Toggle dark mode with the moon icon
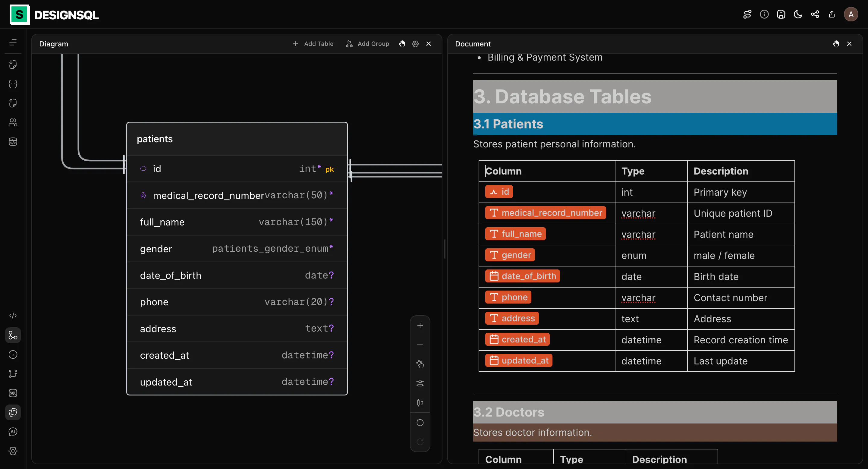Screen dimensions: 868x469 coord(798,14)
